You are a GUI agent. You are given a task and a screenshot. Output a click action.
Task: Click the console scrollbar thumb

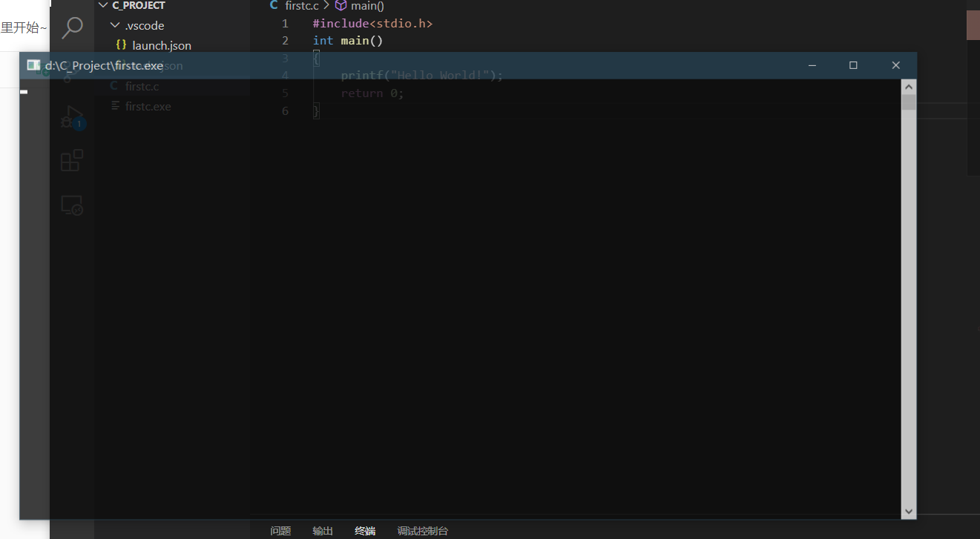click(909, 102)
